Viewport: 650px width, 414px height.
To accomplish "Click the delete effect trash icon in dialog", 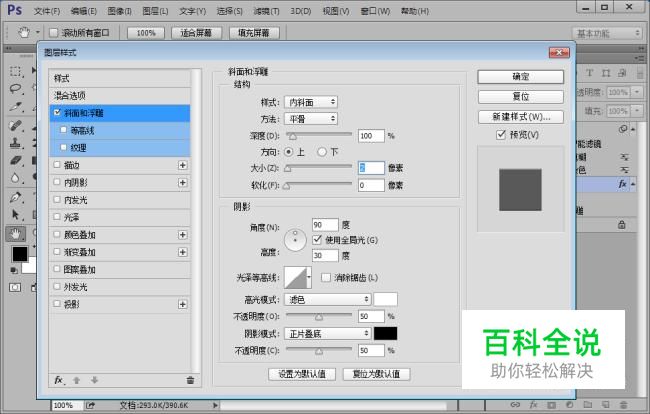I will (x=190, y=380).
